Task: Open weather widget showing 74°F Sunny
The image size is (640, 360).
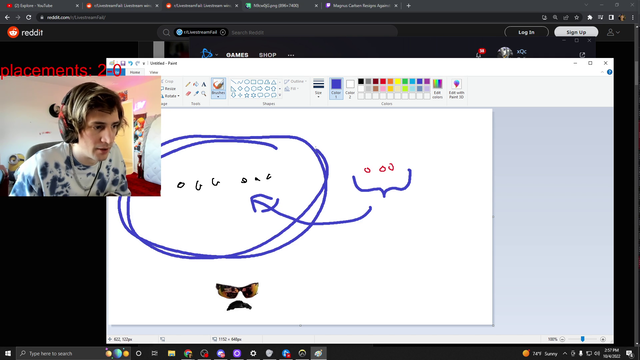Action: (540, 353)
